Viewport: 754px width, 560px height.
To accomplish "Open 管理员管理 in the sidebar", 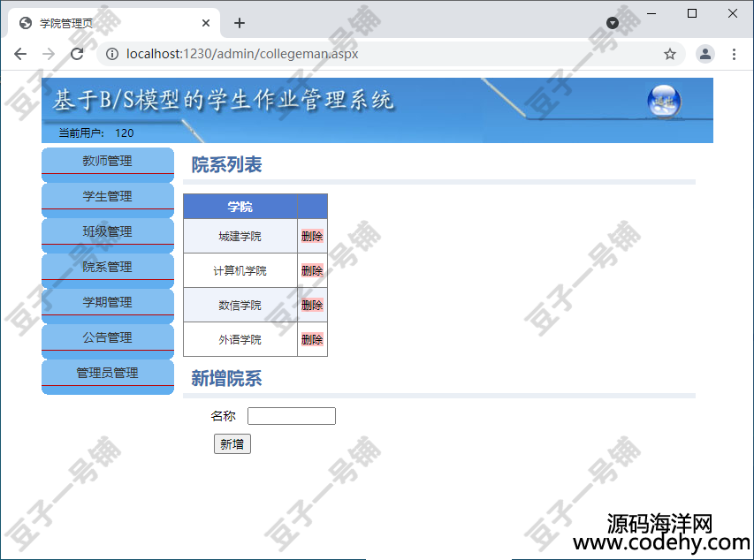I will pos(108,373).
